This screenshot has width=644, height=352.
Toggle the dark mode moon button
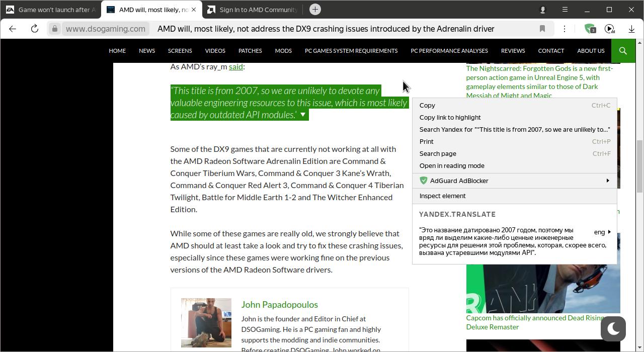pyautogui.click(x=613, y=328)
